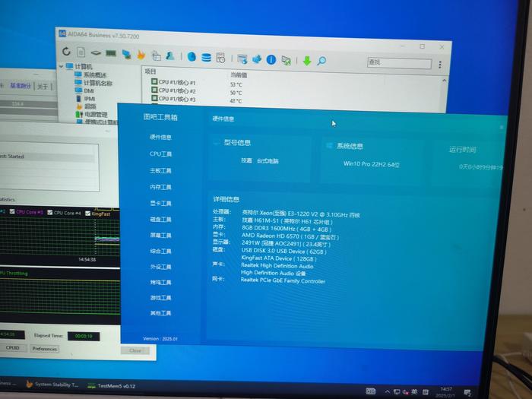
Task: Open 游戏工具 in the 图吧工具箱 sidebar
Action: click(x=160, y=298)
